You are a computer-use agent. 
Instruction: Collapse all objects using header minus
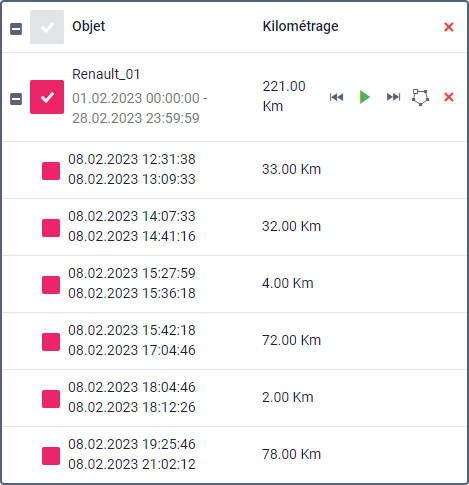click(x=16, y=29)
